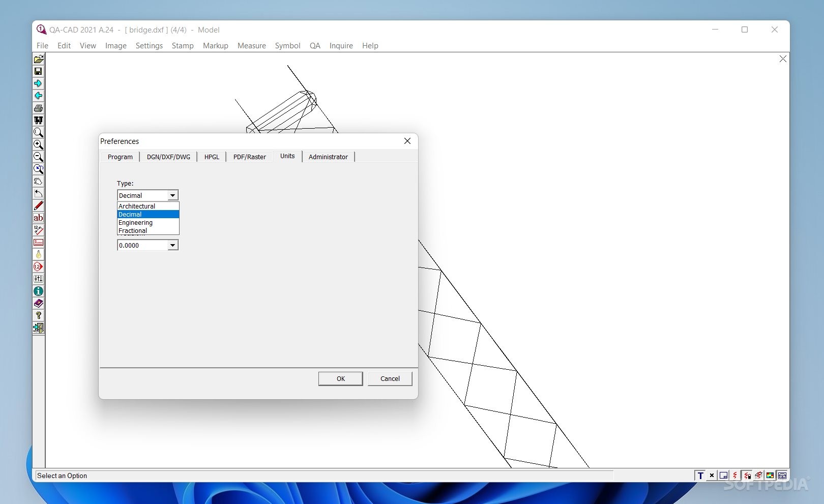Click the open file folder icon
The width and height of the screenshot is (824, 504).
(38, 59)
